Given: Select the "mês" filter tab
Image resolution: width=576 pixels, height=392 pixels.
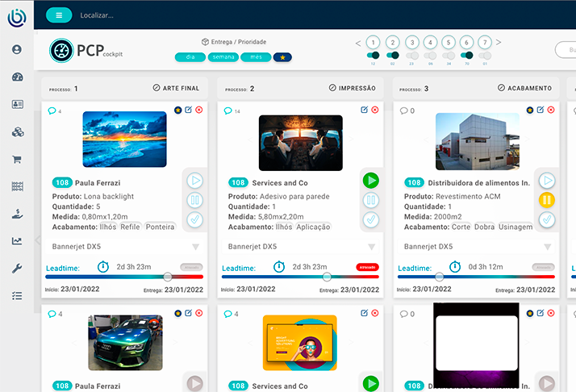Looking at the screenshot, I should [256, 57].
